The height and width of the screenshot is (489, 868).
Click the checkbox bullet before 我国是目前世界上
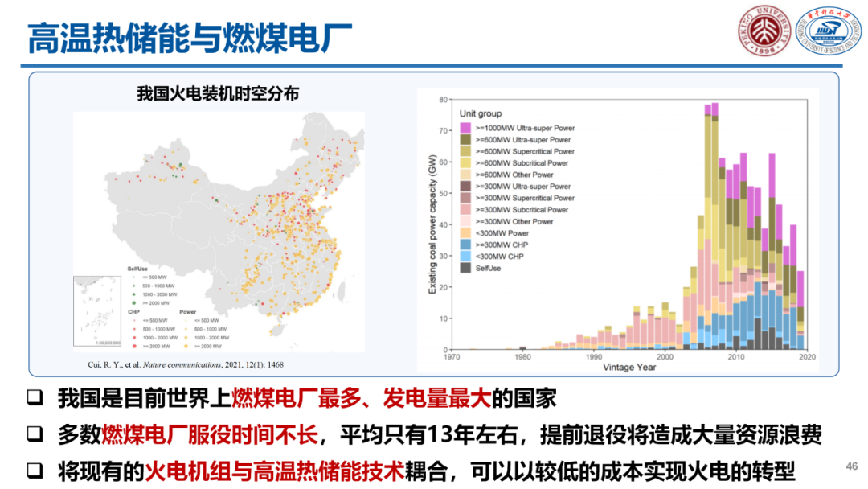pos(35,398)
